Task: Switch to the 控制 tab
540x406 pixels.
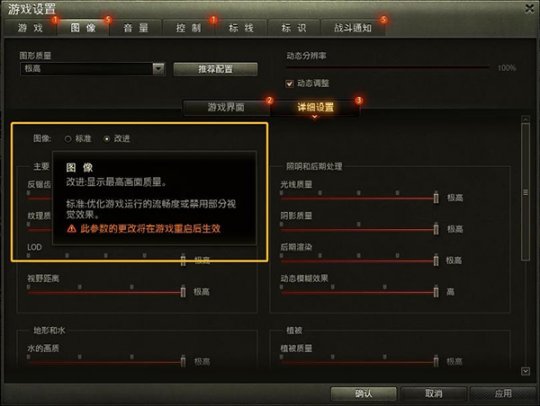Action: tap(188, 28)
